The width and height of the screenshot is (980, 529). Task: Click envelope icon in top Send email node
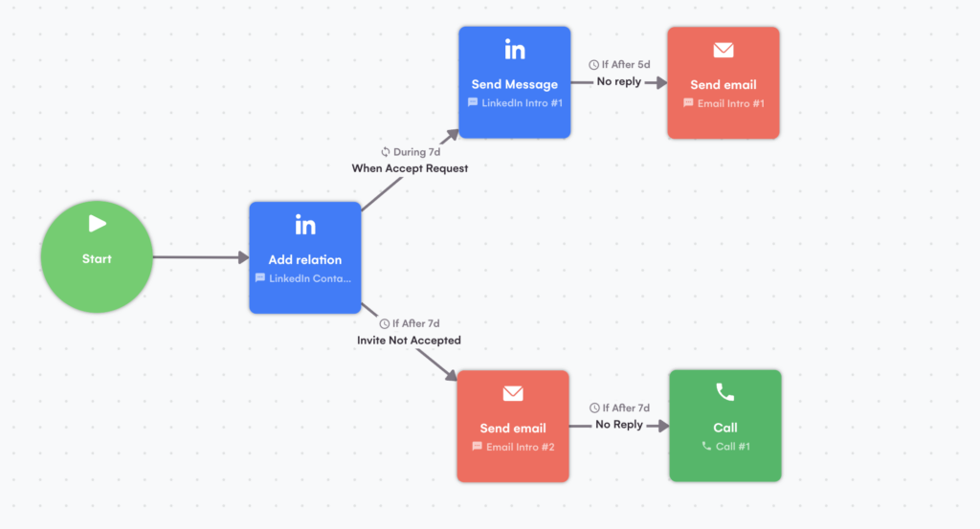coord(724,51)
